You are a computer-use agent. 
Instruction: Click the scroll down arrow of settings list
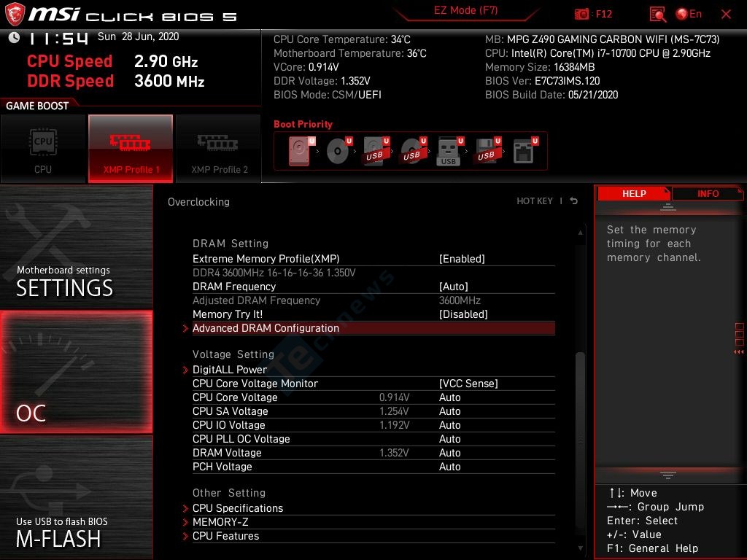tap(580, 548)
